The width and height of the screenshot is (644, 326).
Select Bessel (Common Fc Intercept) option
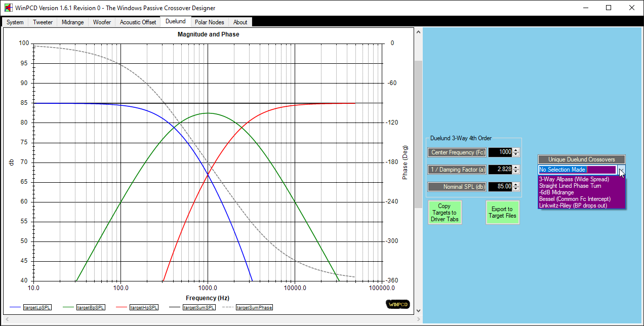(575, 199)
